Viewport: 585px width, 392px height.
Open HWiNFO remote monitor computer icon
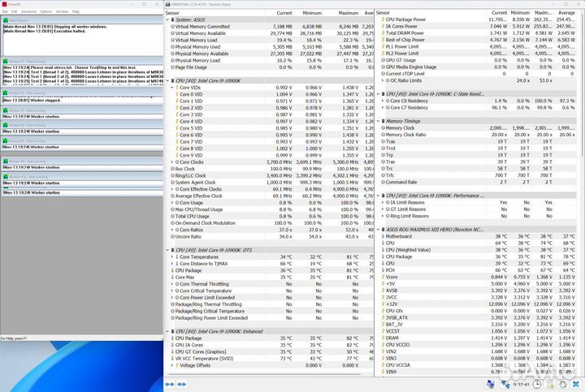[x=491, y=384]
